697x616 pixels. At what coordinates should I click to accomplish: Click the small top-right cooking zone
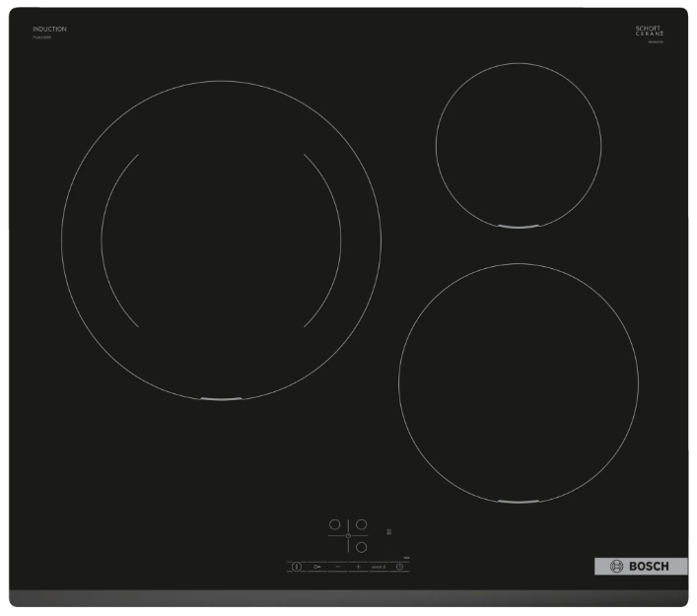pyautogui.click(x=519, y=148)
